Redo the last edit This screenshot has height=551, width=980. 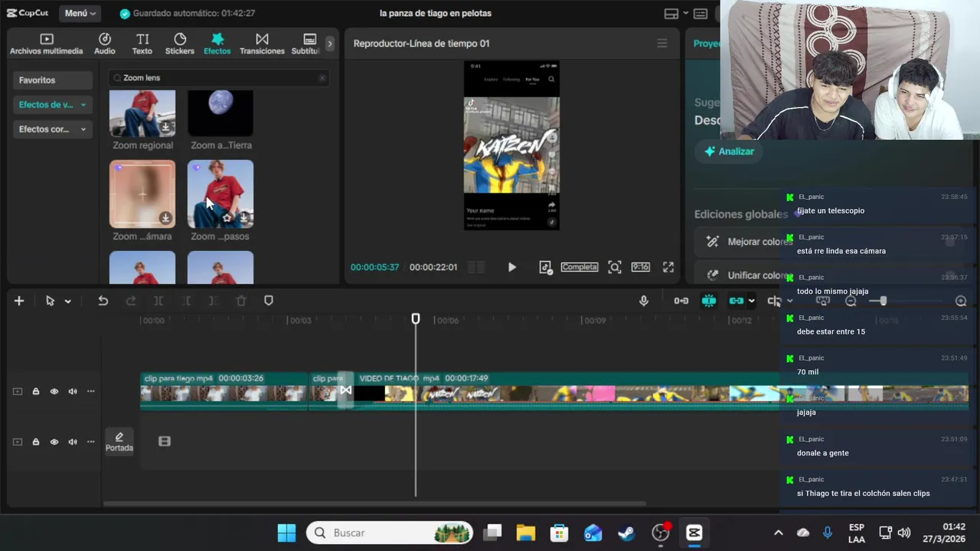[x=131, y=301]
